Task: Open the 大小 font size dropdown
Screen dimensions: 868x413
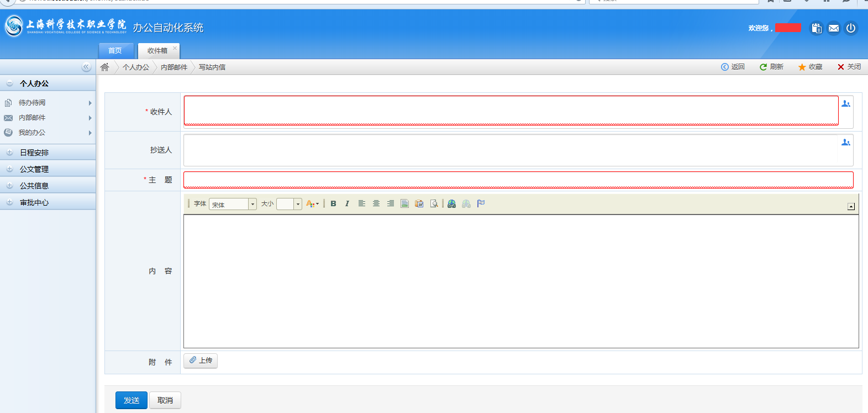Action: (x=298, y=205)
